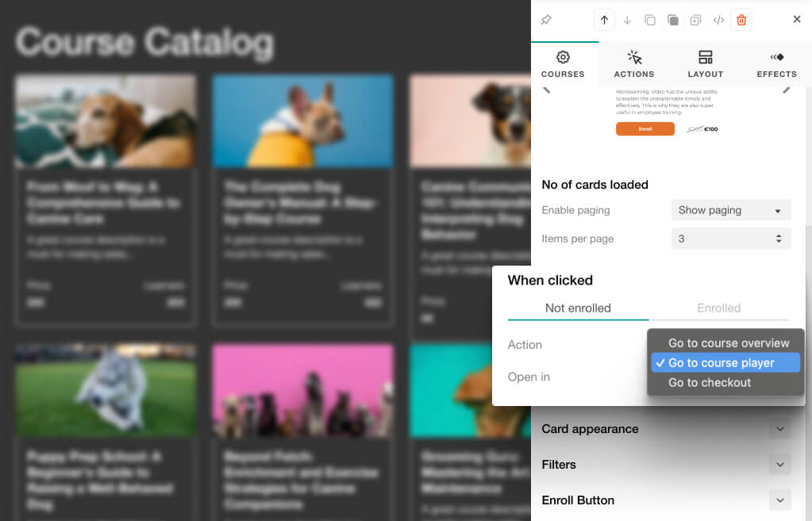Click the €100 price in the card preview

coord(711,129)
